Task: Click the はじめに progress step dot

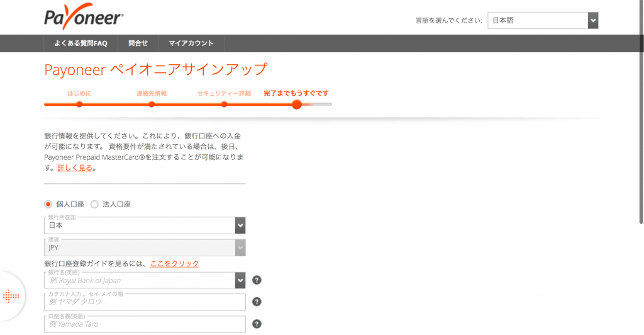Action: [79, 105]
